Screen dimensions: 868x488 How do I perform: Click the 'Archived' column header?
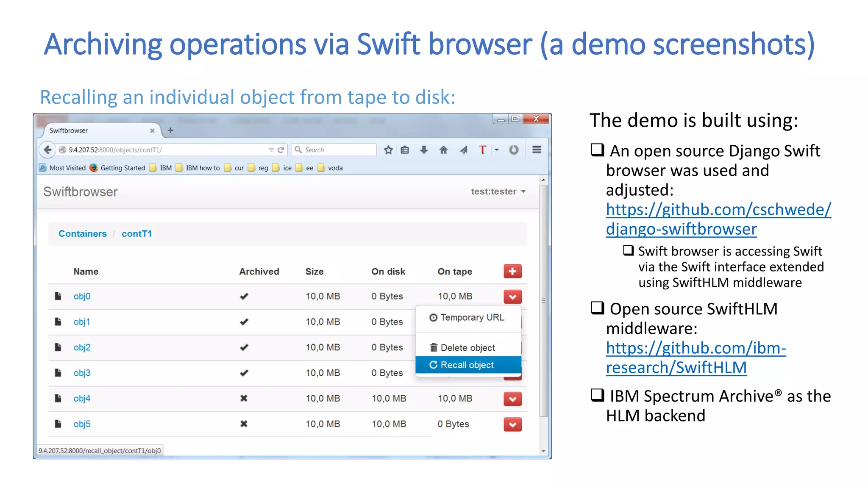[x=259, y=272]
